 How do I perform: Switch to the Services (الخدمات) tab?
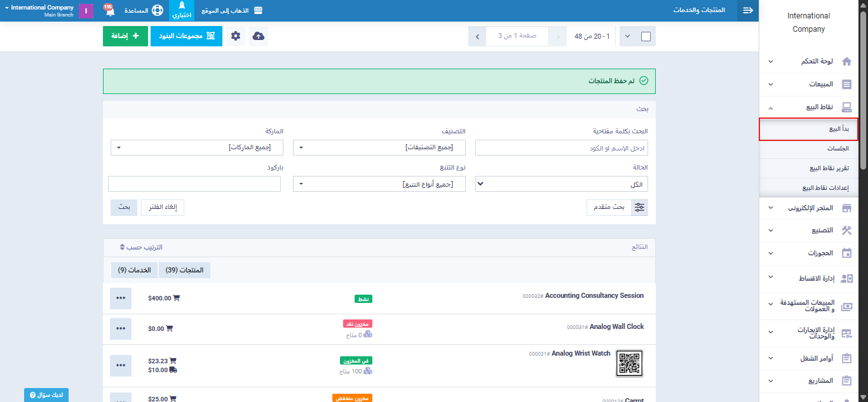coord(134,270)
